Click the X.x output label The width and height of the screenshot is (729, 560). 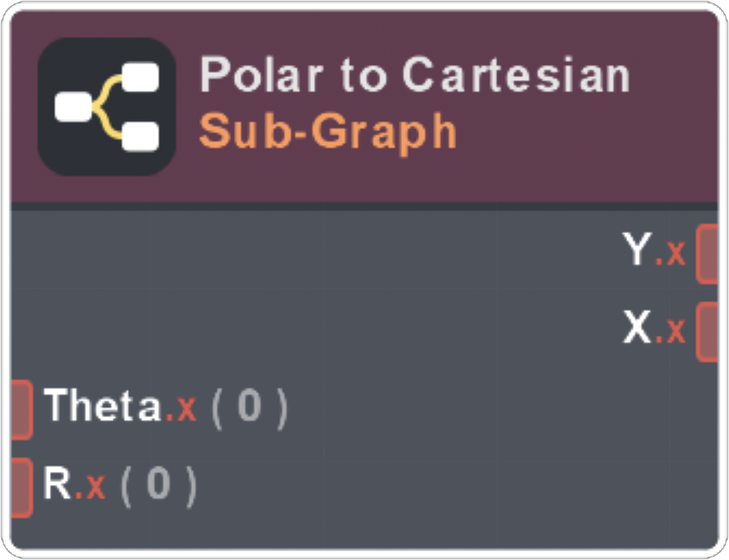[654, 330]
